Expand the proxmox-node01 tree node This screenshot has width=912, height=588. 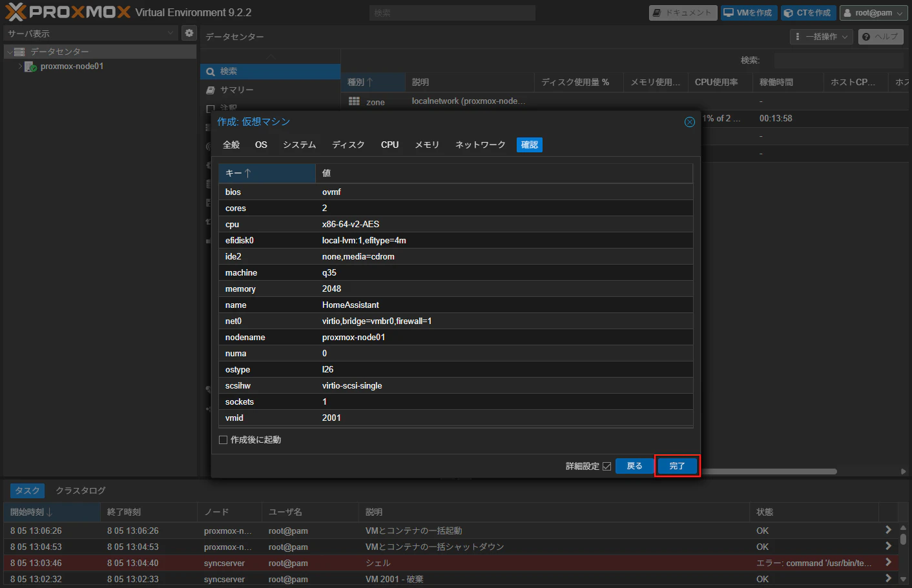coord(20,66)
